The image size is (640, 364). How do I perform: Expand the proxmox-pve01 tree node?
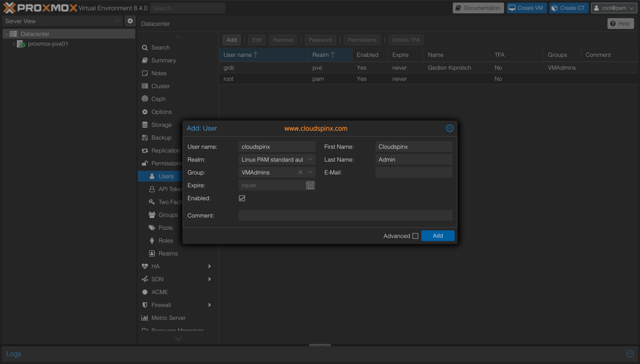[x=13, y=44]
